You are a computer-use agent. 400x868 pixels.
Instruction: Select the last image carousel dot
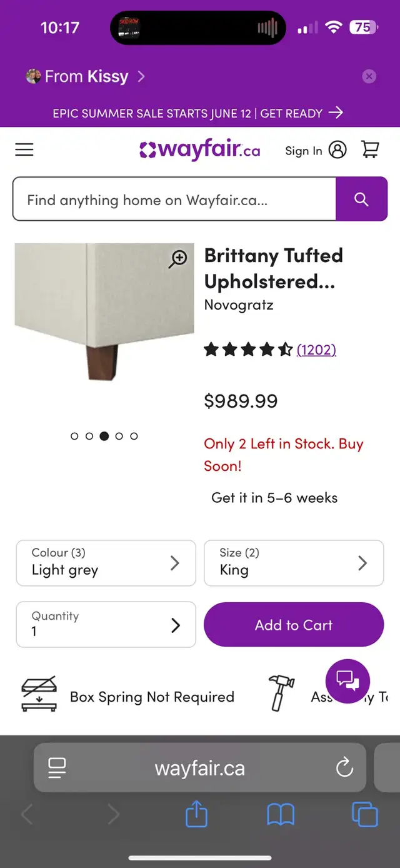134,436
